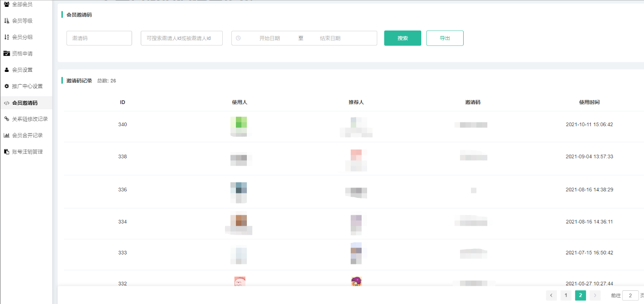Click the 关系链修改记录 link icon
This screenshot has width=644, height=304.
pyautogui.click(x=7, y=119)
